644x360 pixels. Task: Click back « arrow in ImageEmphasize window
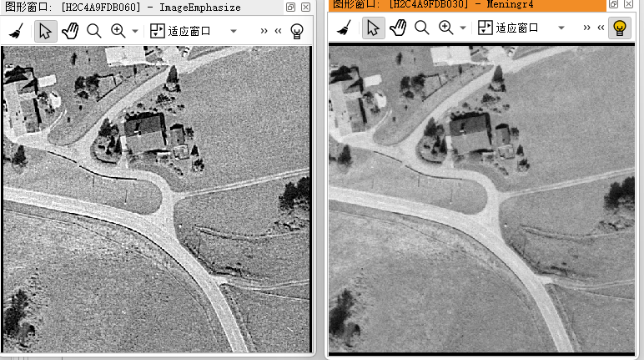coord(278,31)
